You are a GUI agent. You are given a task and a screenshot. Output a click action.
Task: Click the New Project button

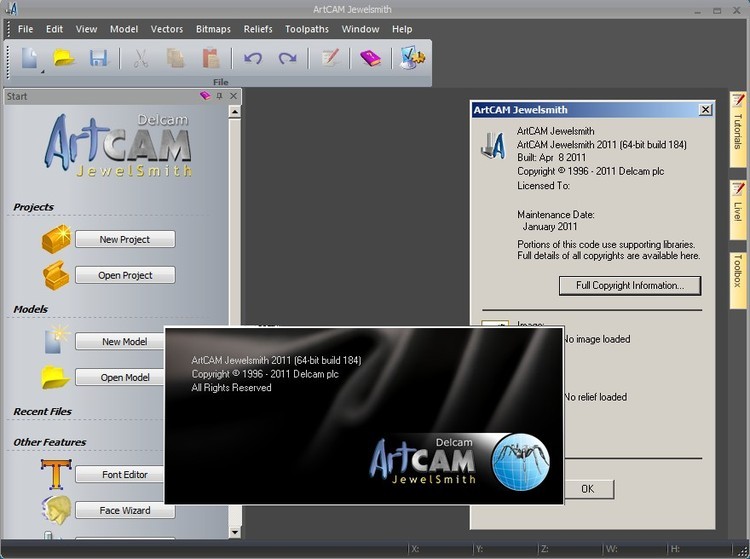125,240
